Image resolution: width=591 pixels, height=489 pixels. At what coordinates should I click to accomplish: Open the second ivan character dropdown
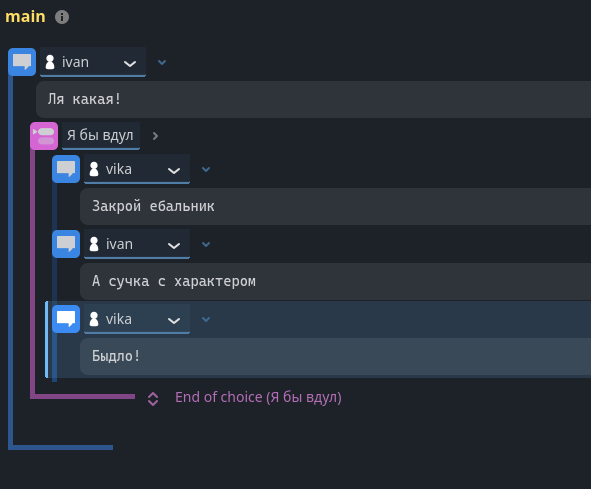click(137, 244)
